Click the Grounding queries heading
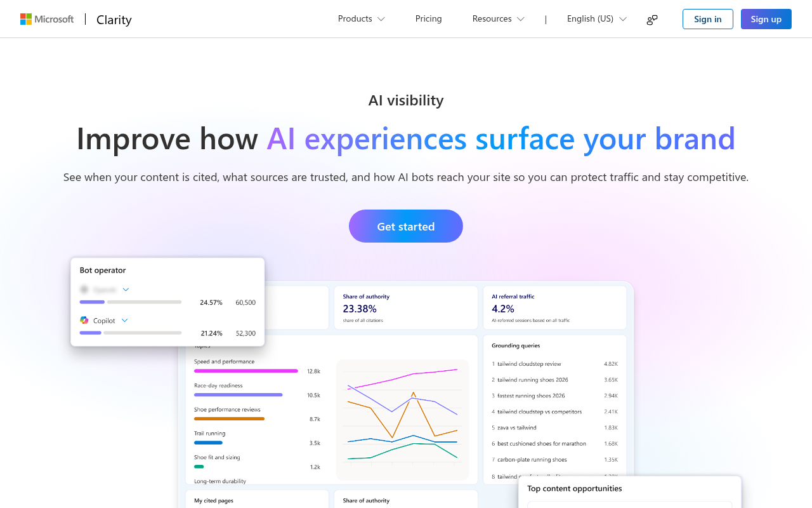Viewport: 812px width, 508px height. (x=516, y=345)
